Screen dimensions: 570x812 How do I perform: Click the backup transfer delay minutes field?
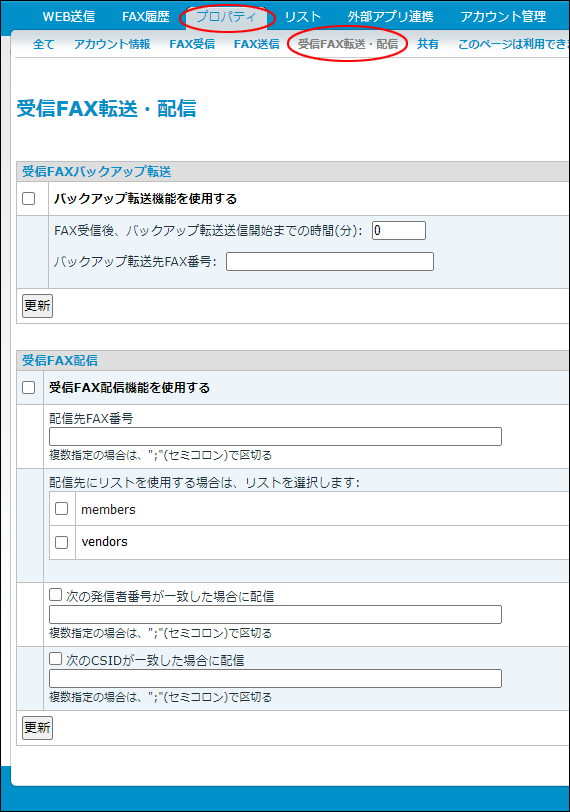(x=399, y=230)
